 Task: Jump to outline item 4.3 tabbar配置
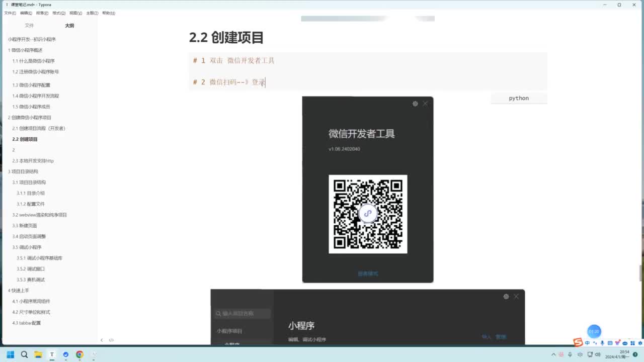point(27,323)
